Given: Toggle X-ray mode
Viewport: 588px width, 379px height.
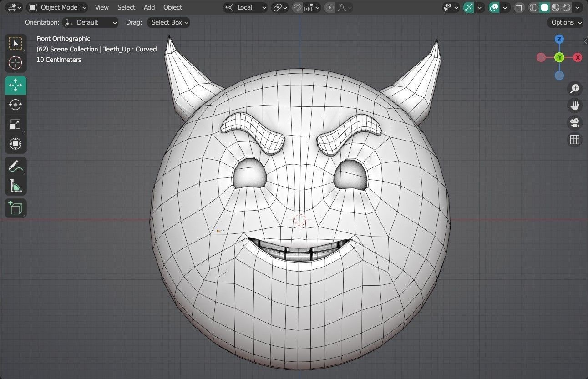Looking at the screenshot, I should click(519, 7).
